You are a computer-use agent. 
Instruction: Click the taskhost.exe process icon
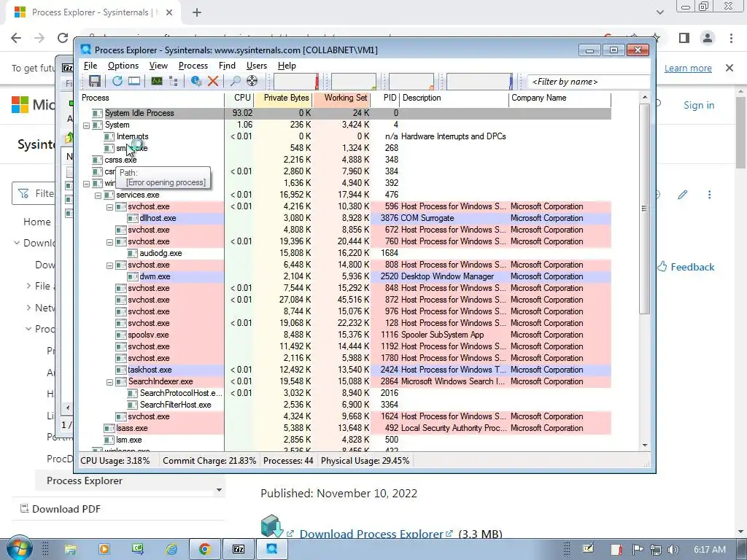click(x=121, y=370)
